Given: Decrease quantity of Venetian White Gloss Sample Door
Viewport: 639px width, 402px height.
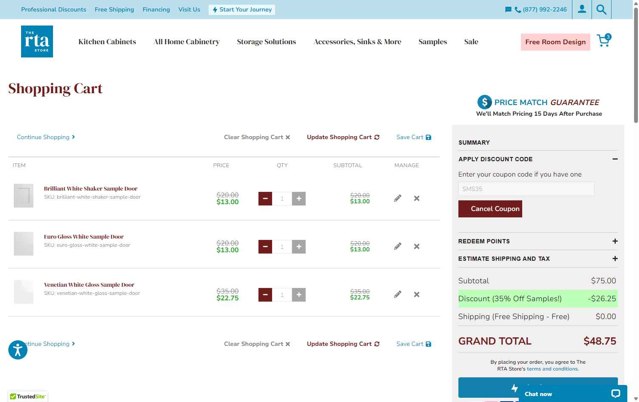Looking at the screenshot, I should click(x=265, y=295).
